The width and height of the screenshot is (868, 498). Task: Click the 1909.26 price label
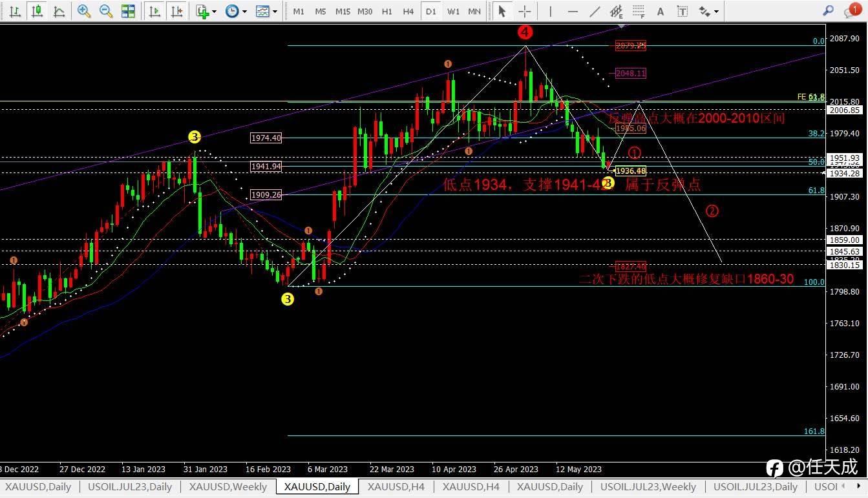click(x=266, y=194)
